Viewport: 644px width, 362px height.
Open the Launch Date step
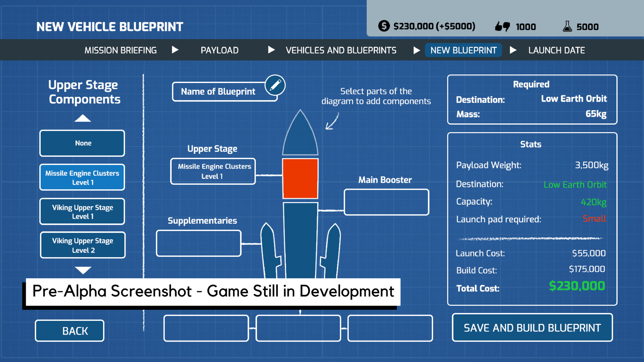[x=556, y=50]
